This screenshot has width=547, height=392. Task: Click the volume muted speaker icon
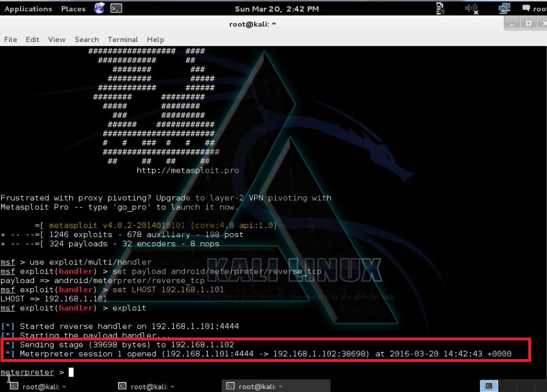click(472, 9)
